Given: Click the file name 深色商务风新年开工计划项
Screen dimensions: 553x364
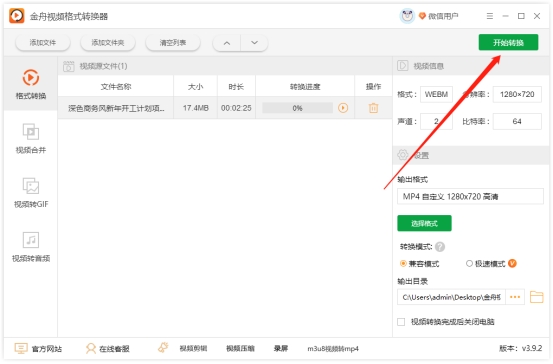Looking at the screenshot, I should [x=116, y=108].
